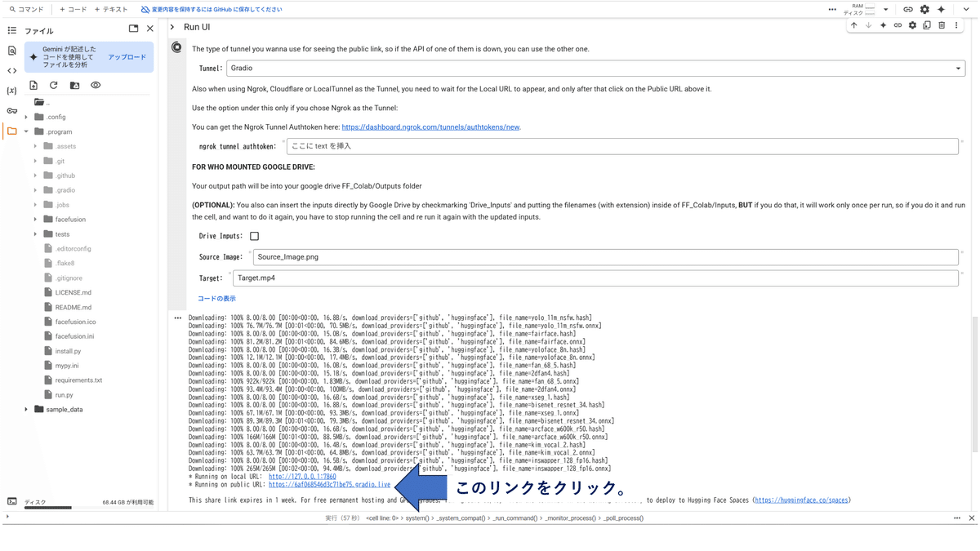Refresh the file browser listing
Image resolution: width=980 pixels, height=551 pixels.
pyautogui.click(x=54, y=85)
